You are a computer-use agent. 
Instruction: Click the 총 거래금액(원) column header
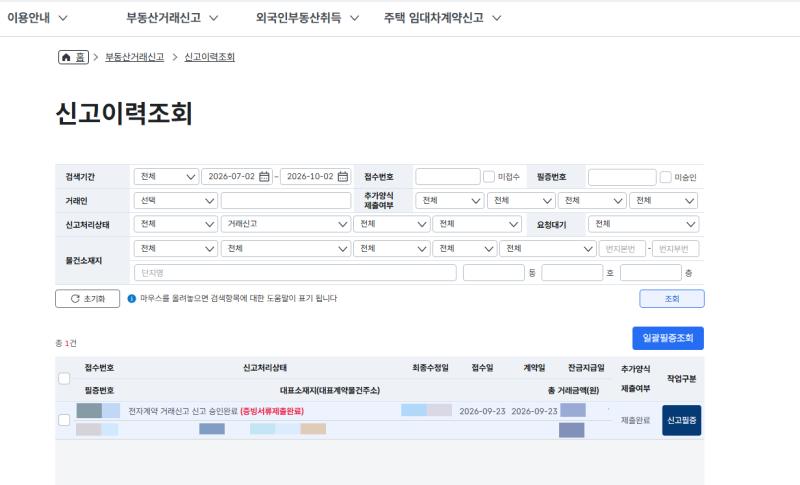pos(573,391)
